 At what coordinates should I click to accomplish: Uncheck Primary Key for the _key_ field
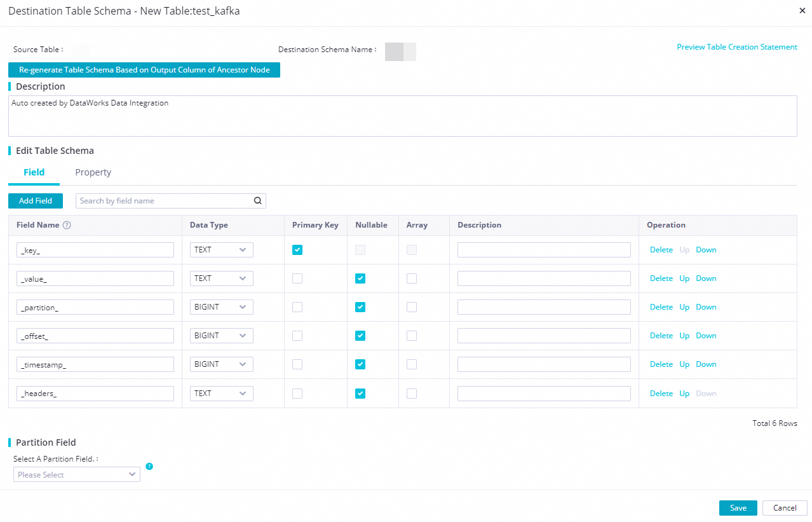[297, 250]
